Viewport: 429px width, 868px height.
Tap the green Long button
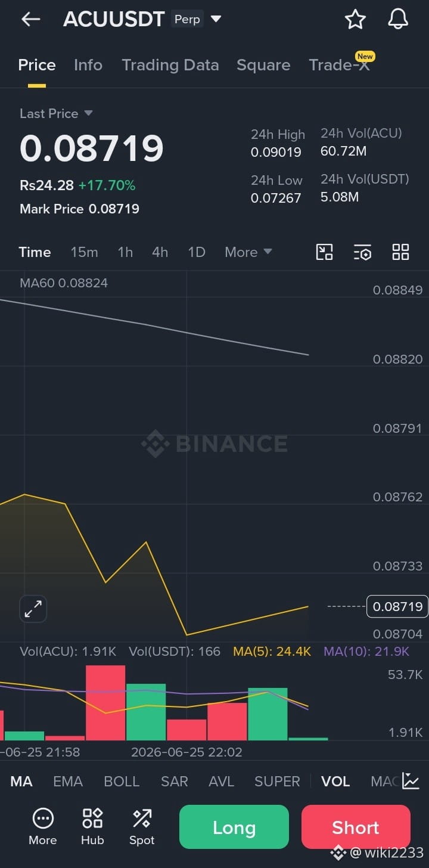[x=234, y=827]
